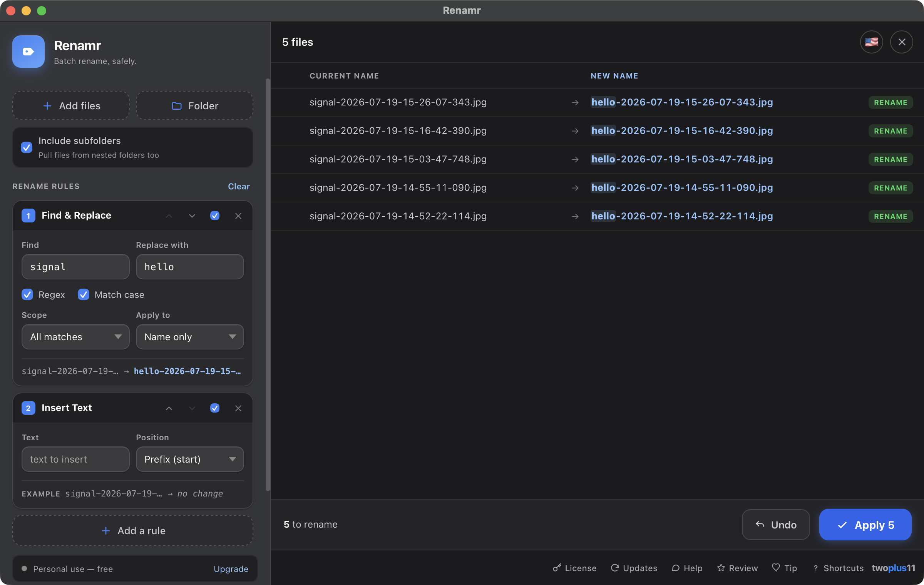Select signal-2026-07-19-15-26-07-343.jpg current name
Screen dimensions: 924x585
(x=398, y=102)
